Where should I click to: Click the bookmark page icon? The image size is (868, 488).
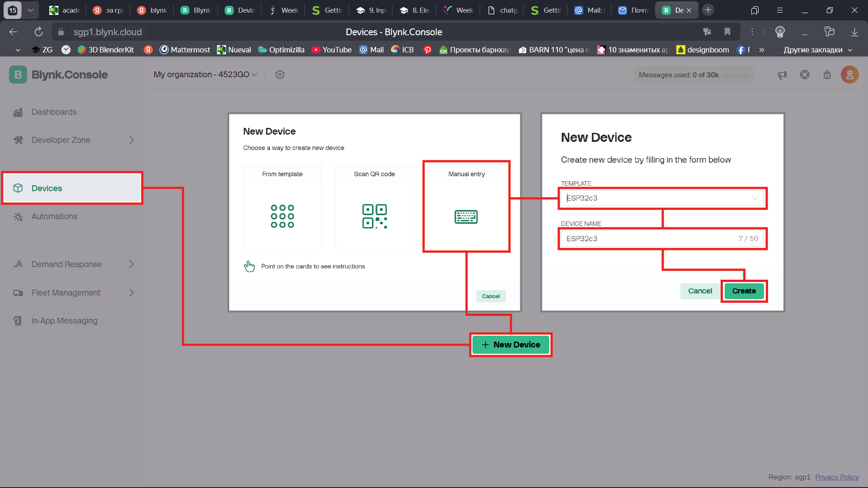(x=727, y=32)
